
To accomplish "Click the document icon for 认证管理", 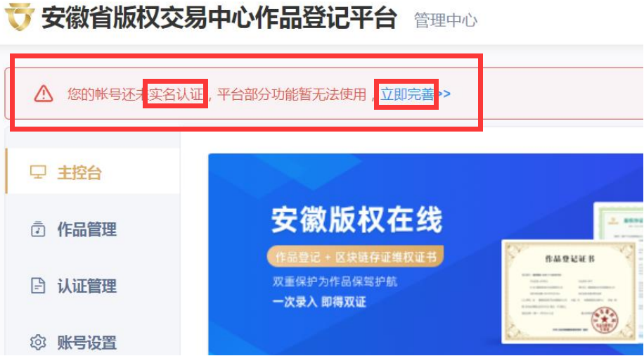I will pos(38,286).
